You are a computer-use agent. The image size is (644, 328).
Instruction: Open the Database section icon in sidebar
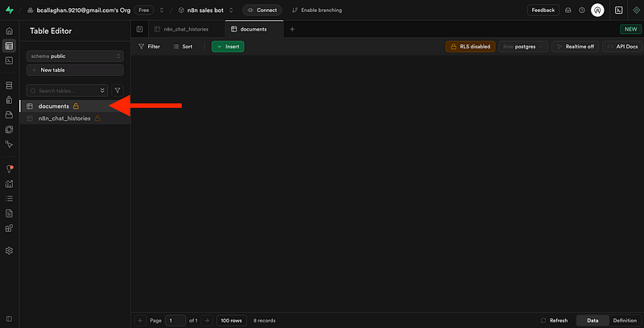(x=9, y=85)
